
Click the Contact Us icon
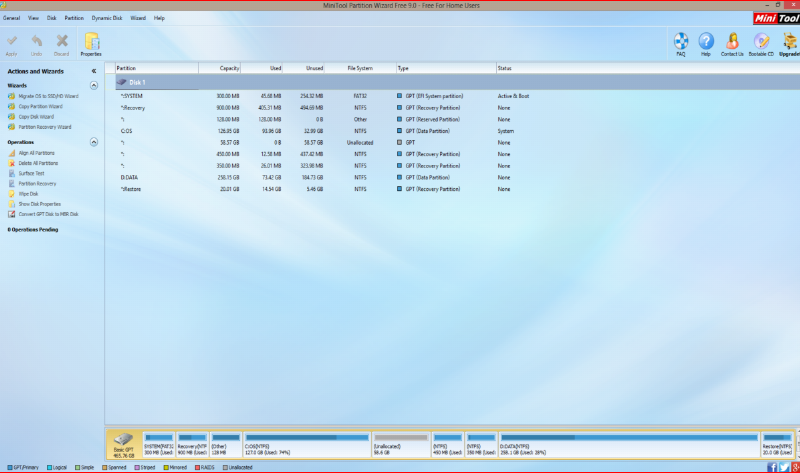(x=733, y=42)
